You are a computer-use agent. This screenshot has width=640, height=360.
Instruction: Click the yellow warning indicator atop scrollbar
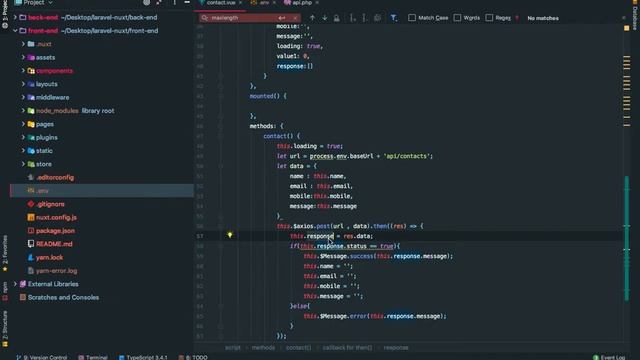point(627,28)
